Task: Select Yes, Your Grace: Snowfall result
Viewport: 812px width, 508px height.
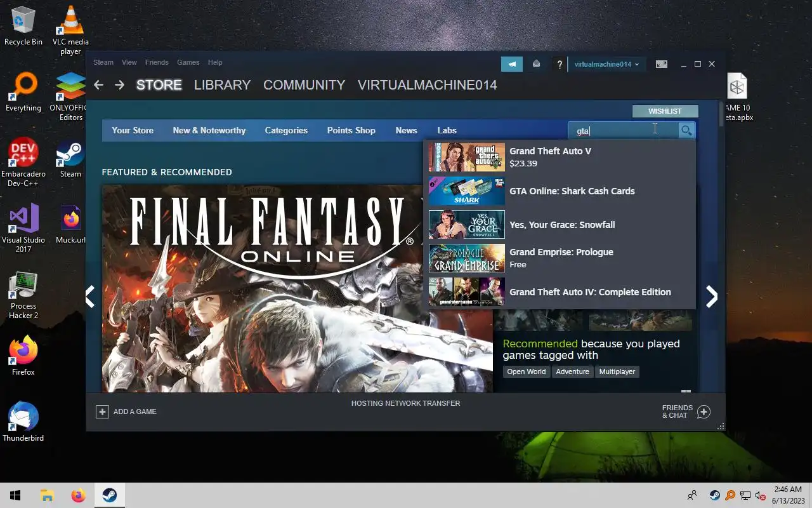Action: click(x=560, y=225)
